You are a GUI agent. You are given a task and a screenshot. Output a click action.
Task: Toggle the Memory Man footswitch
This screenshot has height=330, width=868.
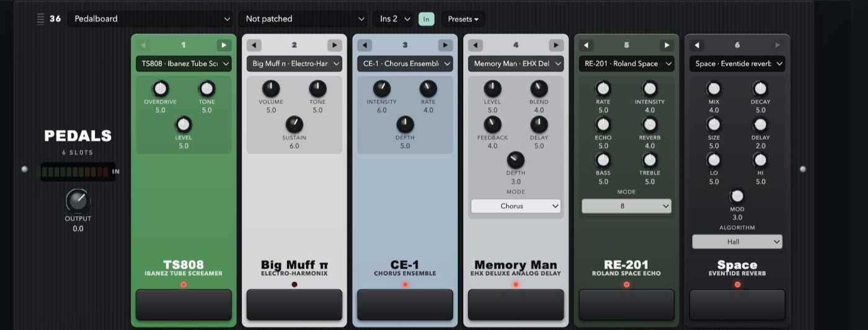pyautogui.click(x=516, y=305)
